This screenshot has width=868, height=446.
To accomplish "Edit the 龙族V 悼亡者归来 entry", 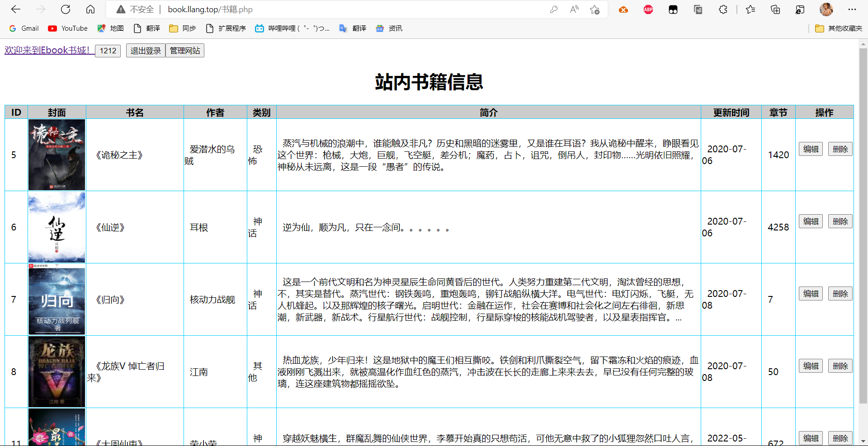I will [x=811, y=366].
